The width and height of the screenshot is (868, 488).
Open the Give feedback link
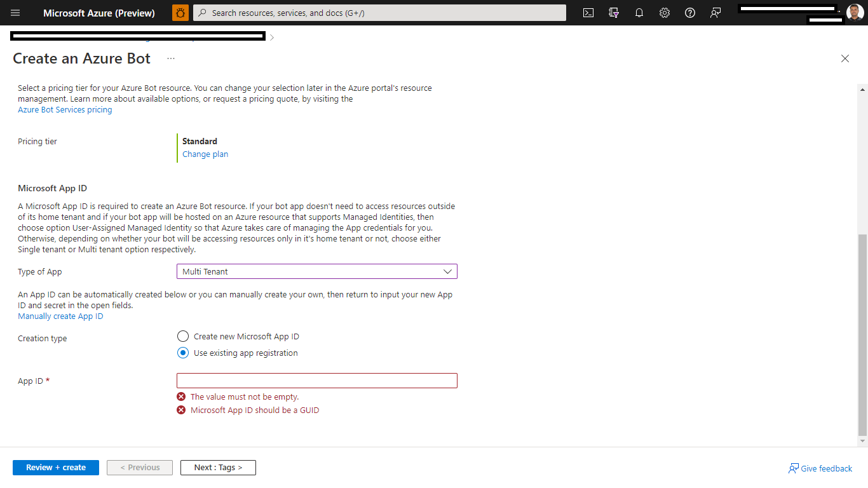click(x=820, y=468)
